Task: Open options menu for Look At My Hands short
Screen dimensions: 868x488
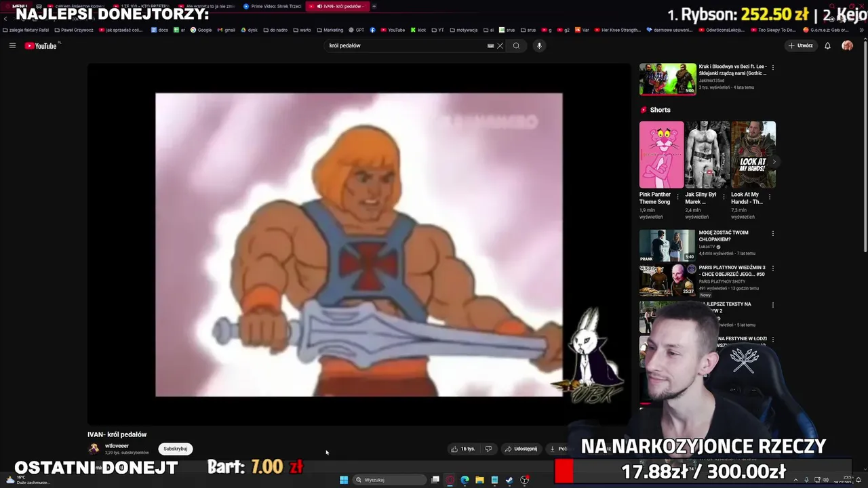Action: click(x=769, y=197)
